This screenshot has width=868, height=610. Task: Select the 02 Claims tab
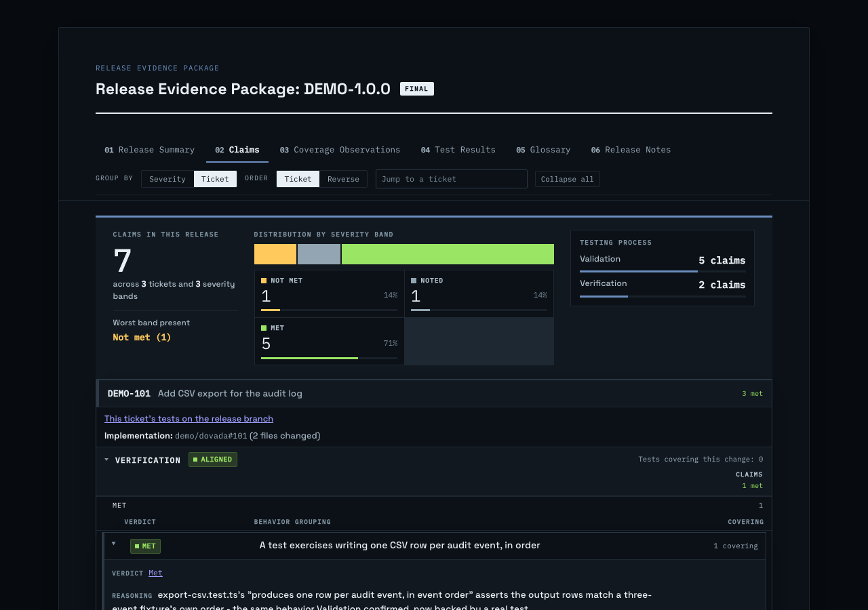[237, 150]
